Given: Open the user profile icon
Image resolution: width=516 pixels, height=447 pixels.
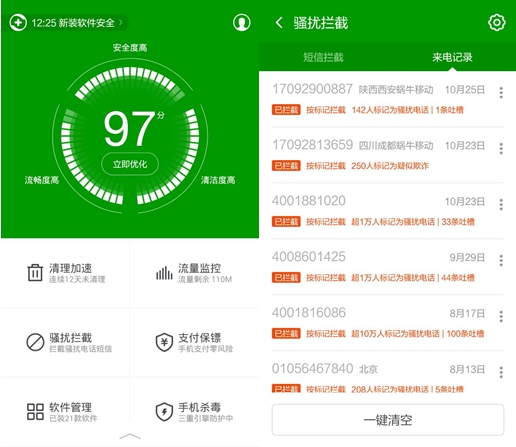Looking at the screenshot, I should [x=241, y=23].
